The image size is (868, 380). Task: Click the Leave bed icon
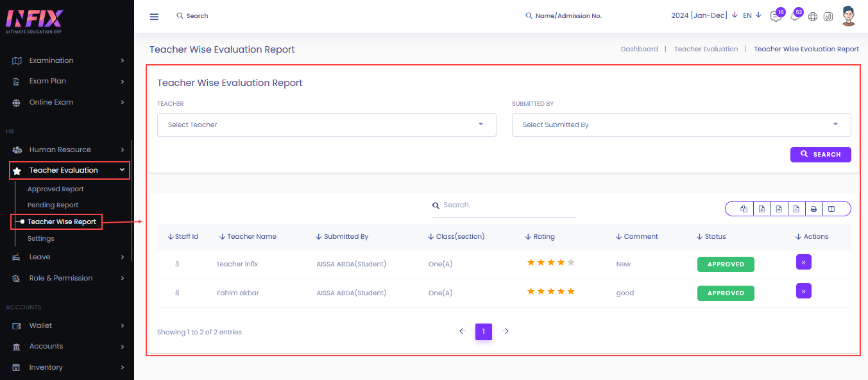[17, 257]
